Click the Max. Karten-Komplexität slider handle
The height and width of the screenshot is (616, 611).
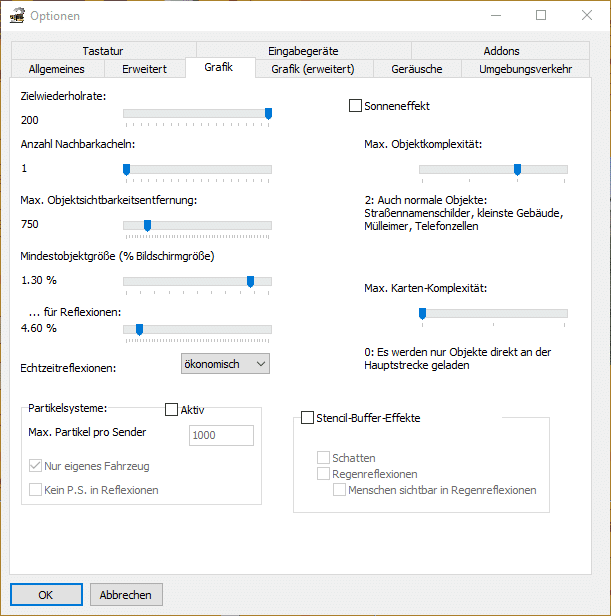(x=422, y=314)
